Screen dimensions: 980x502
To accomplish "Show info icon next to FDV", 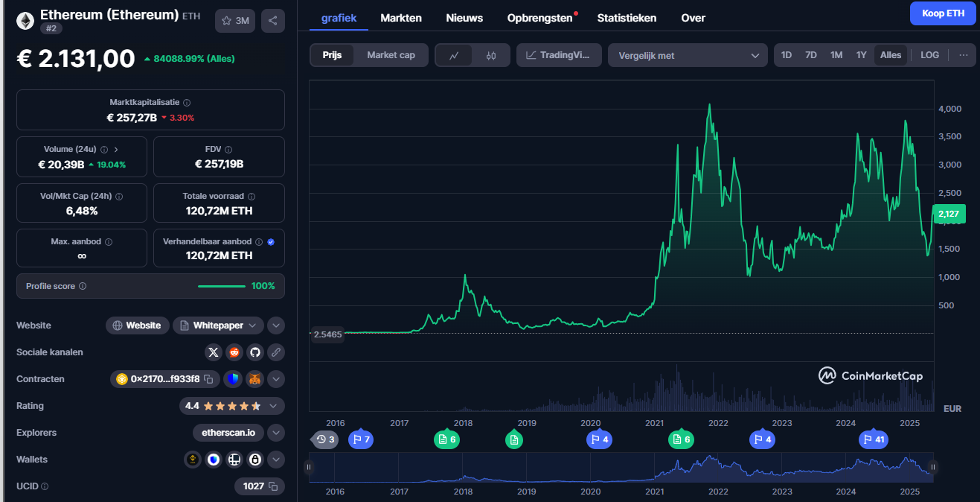I will pos(228,150).
